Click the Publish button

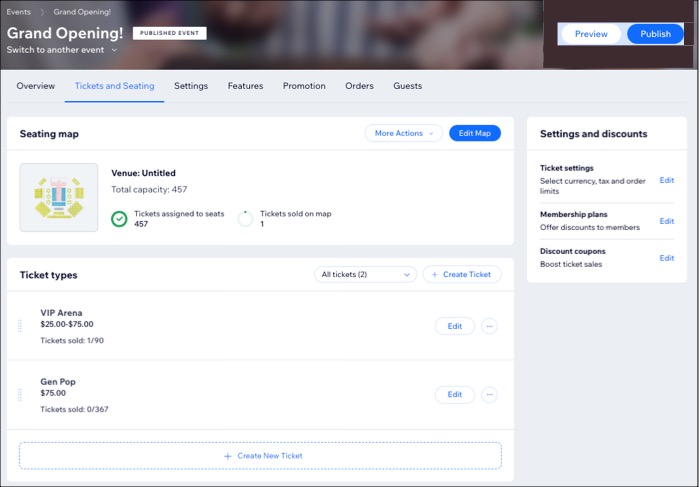(655, 34)
